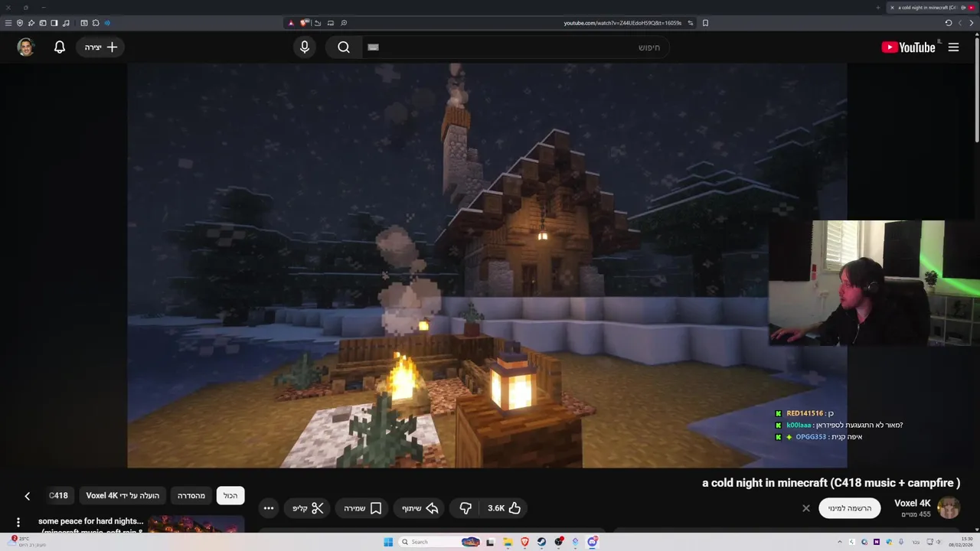Open Discord from the taskbar
Screen dimensions: 980x551
pos(592,542)
